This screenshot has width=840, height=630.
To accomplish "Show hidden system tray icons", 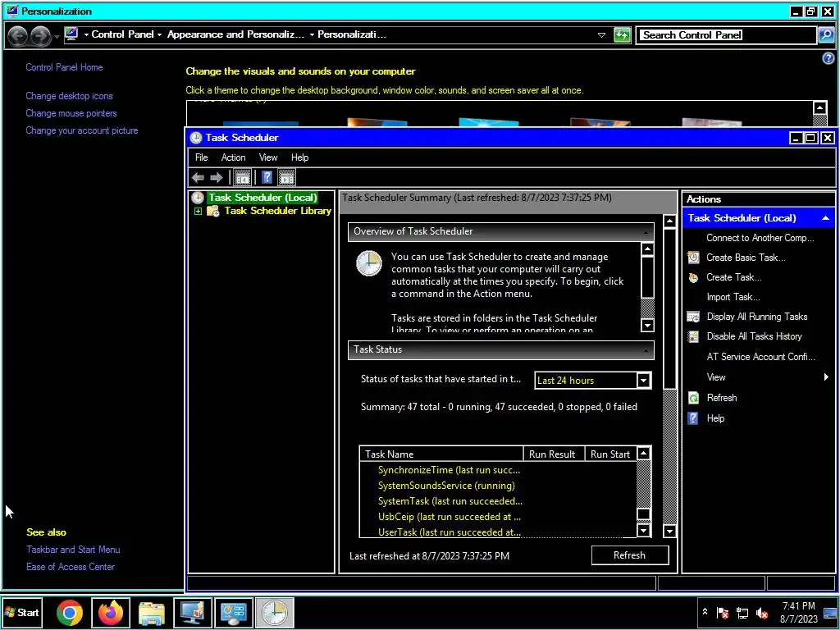I will 705,612.
